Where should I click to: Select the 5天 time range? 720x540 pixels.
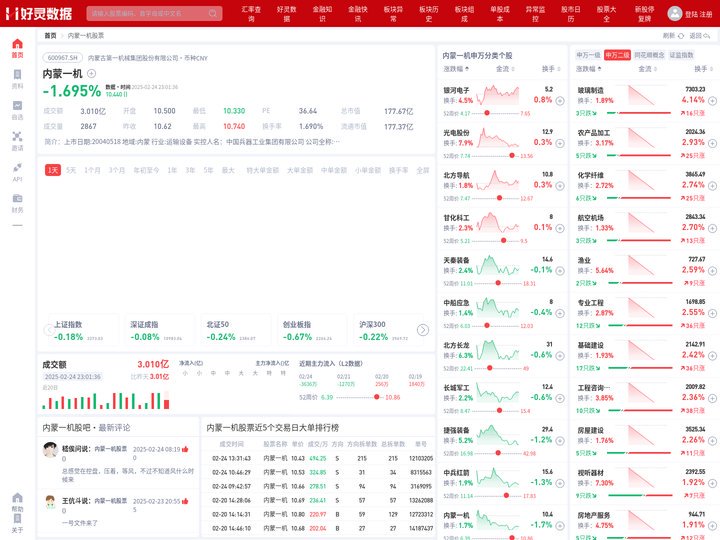coord(71,170)
